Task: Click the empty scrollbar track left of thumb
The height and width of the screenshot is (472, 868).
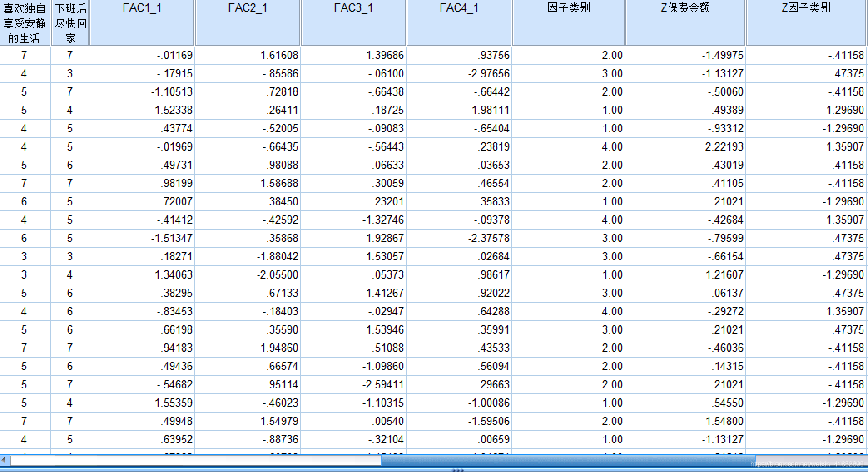Action: 196,460
